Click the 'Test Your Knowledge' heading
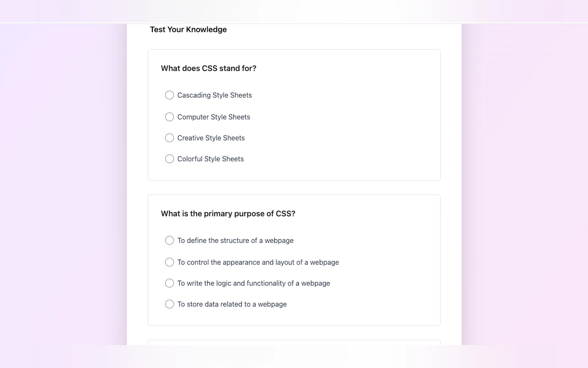Image resolution: width=588 pixels, height=368 pixels. 188,29
